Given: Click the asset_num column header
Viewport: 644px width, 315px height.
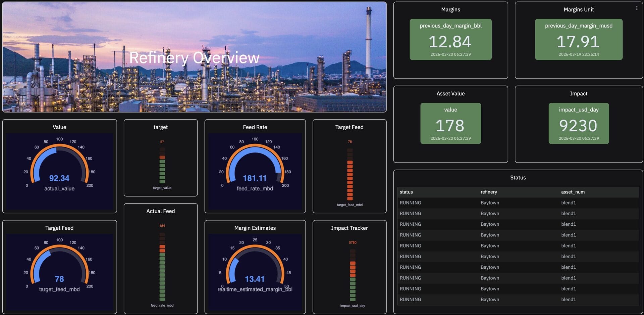Looking at the screenshot, I should (x=573, y=192).
